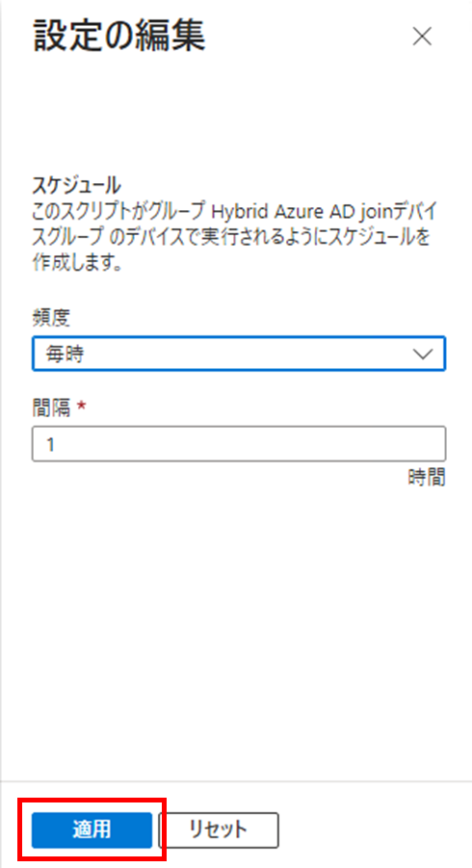Image resolution: width=472 pixels, height=868 pixels.
Task: Click the 設定の編集 panel title
Action: (x=119, y=37)
